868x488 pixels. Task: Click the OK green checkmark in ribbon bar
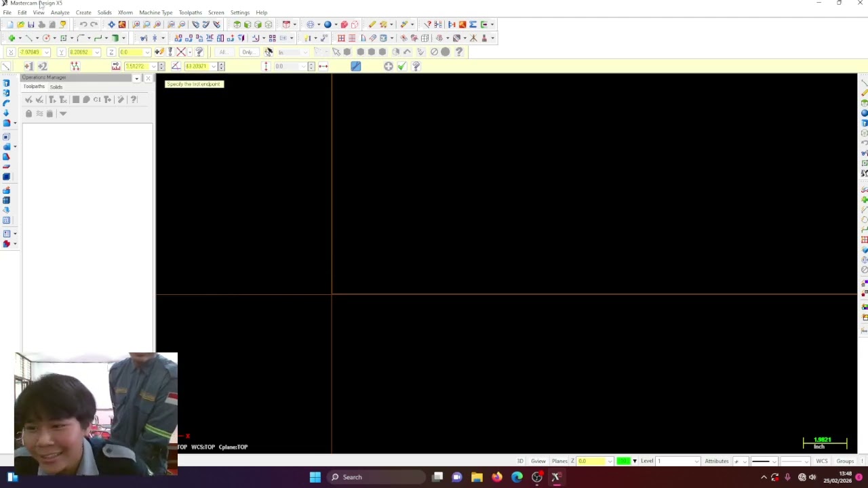(402, 66)
